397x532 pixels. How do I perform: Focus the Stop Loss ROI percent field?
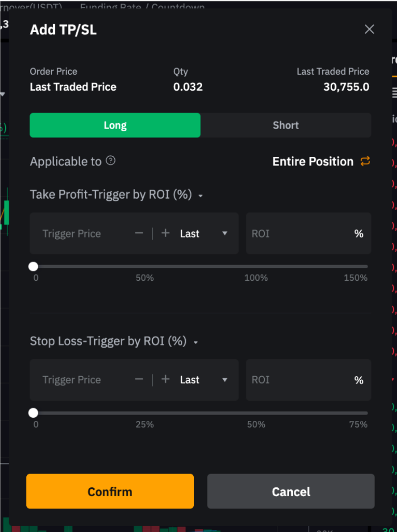[300, 380]
